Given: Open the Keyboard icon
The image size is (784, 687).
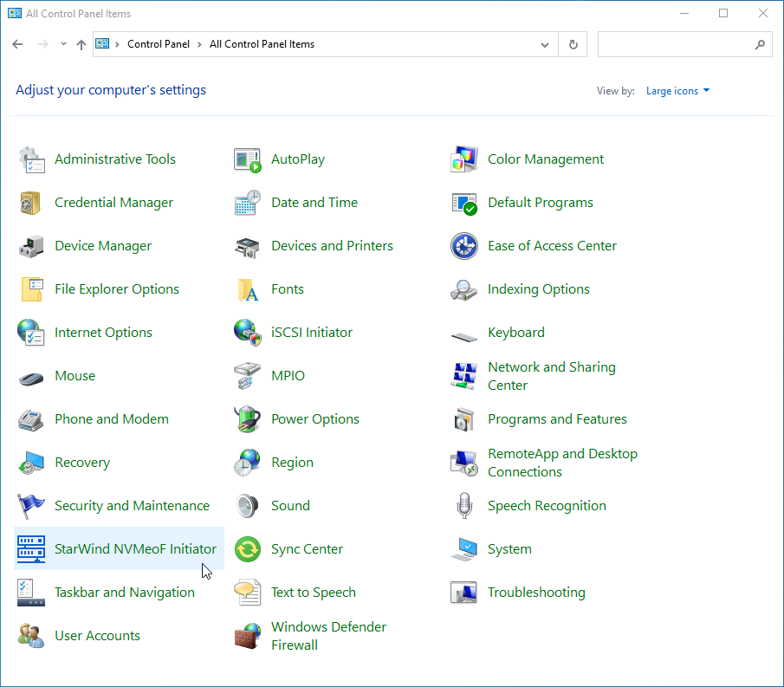Looking at the screenshot, I should click(x=464, y=336).
